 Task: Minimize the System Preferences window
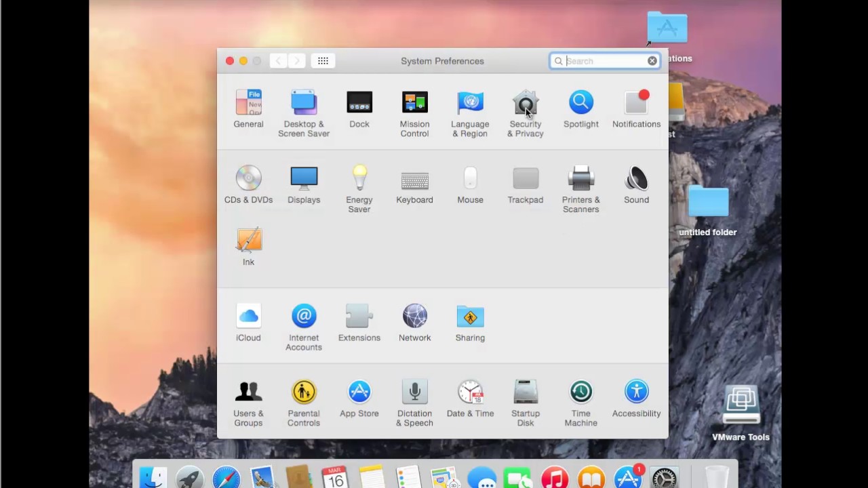click(x=243, y=61)
